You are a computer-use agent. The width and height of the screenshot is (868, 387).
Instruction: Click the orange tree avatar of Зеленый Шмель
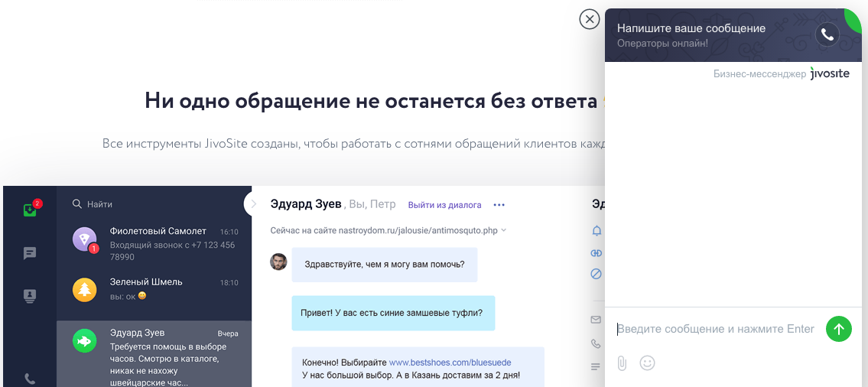[85, 290]
